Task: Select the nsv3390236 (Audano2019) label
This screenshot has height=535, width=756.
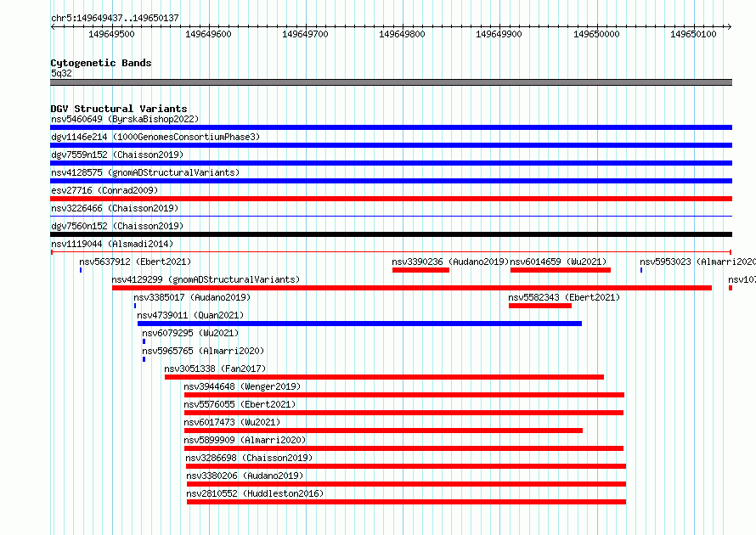Action: pyautogui.click(x=450, y=262)
